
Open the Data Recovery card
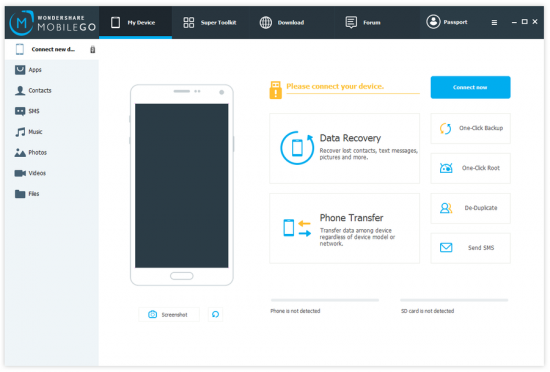click(344, 148)
